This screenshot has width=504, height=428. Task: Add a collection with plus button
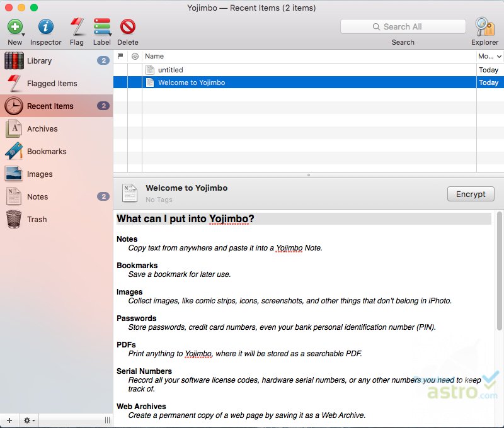click(x=9, y=420)
